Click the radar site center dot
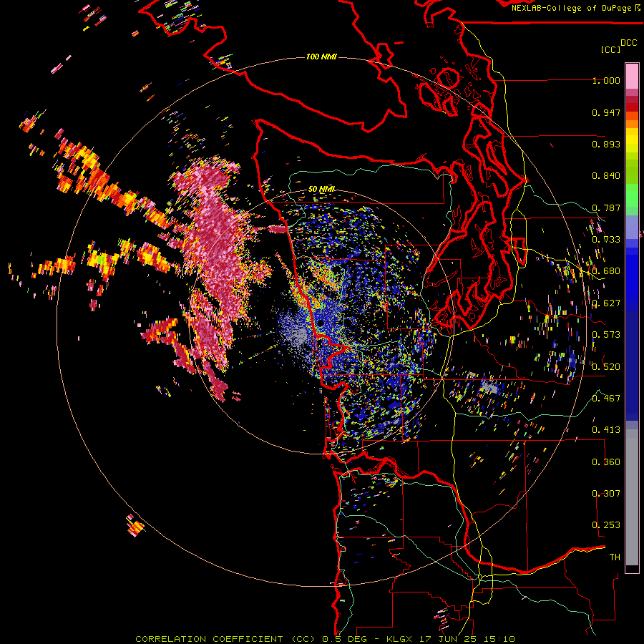Screen dimensions: 644x644 click(x=321, y=323)
